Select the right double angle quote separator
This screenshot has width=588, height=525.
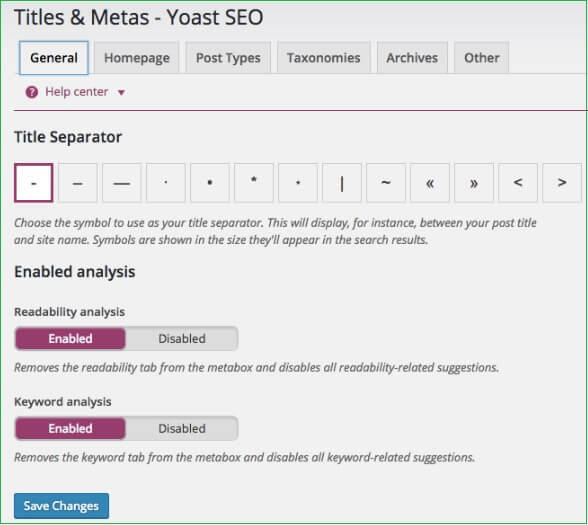tap(474, 183)
